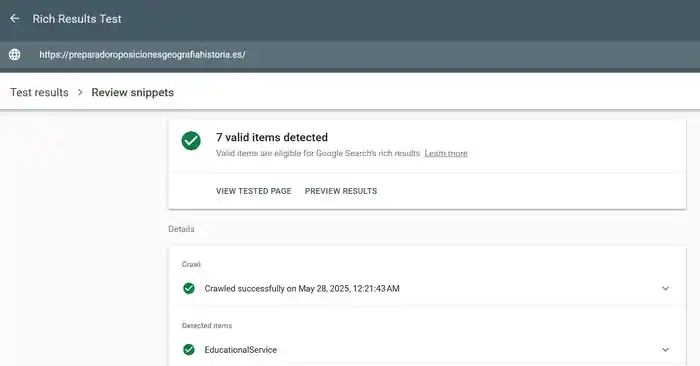Click the green checkmark next to valid items
The width and height of the screenshot is (700, 366).
click(x=191, y=141)
